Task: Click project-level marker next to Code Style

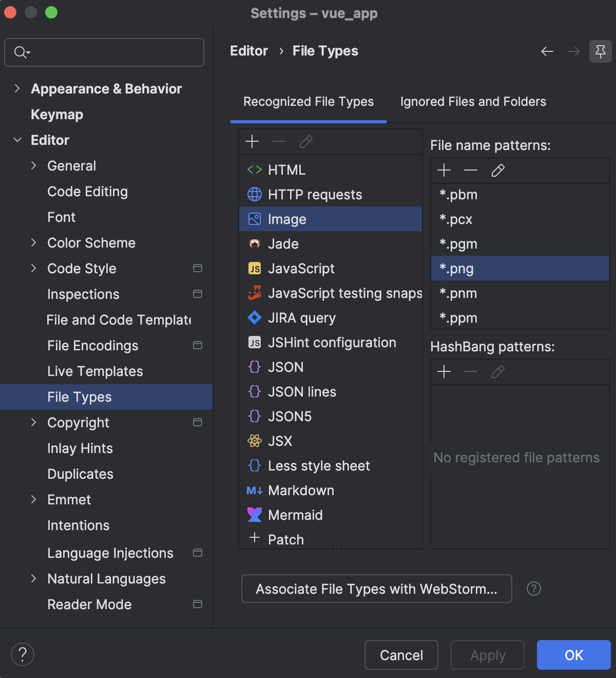Action: coord(198,268)
